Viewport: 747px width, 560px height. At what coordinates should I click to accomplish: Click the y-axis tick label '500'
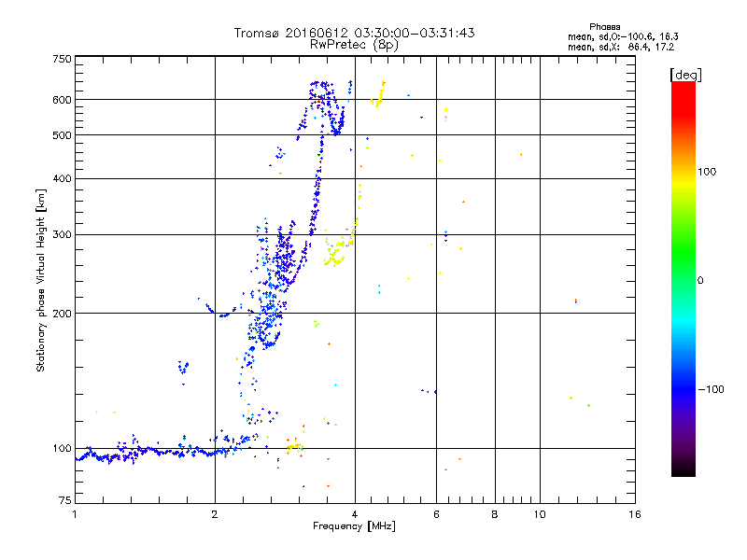coord(62,135)
